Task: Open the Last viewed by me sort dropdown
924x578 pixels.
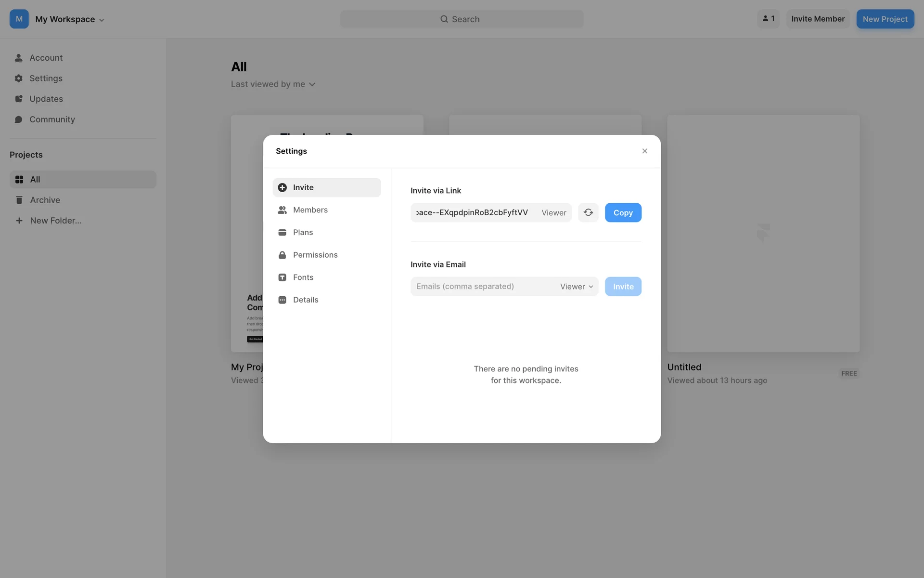Action: (x=273, y=84)
